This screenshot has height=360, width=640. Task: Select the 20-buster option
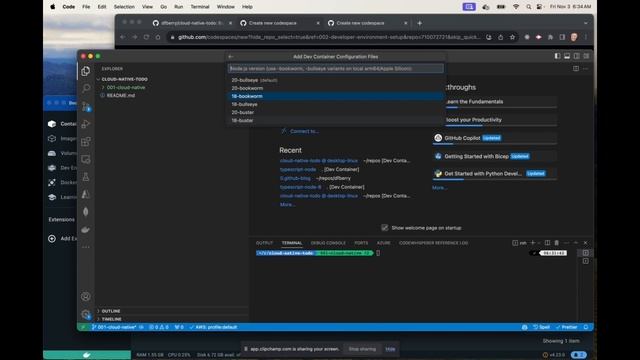point(335,112)
